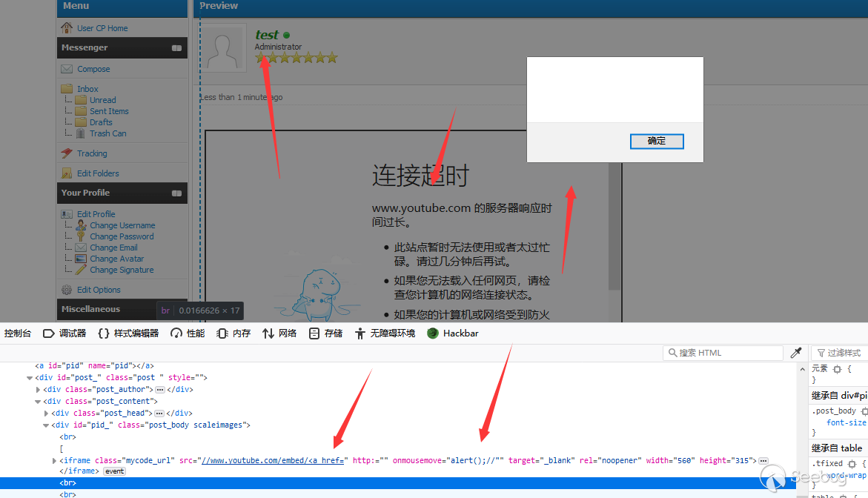Expand the post_author div node
This screenshot has height=498, width=868.
click(38, 390)
